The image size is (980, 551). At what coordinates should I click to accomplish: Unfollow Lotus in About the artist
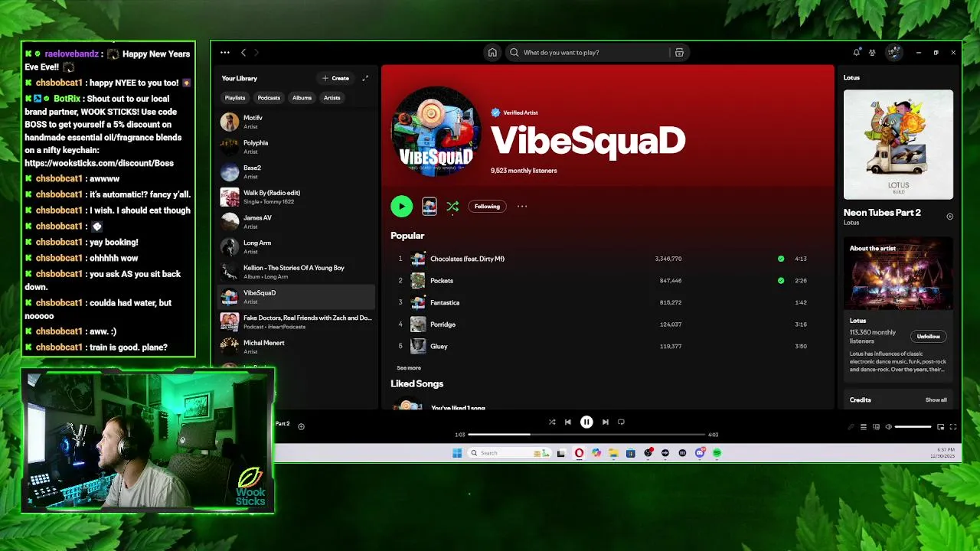pyautogui.click(x=929, y=337)
